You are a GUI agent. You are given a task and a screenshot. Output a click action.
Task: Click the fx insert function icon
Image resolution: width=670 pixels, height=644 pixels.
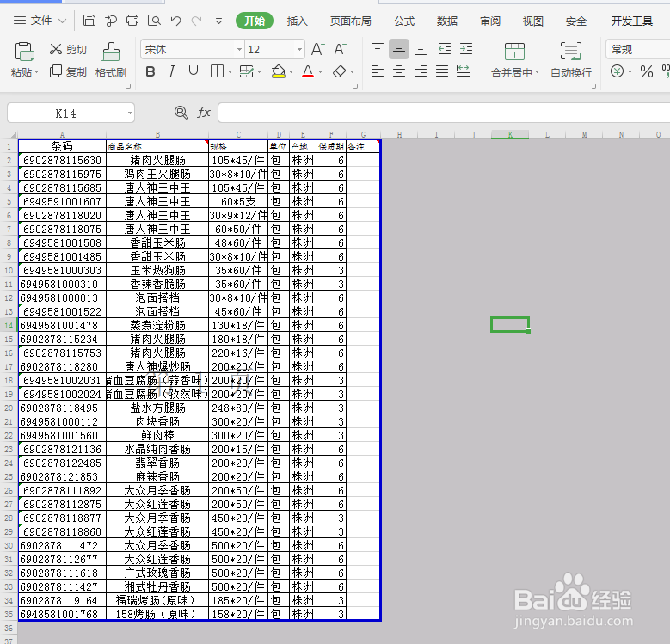pyautogui.click(x=204, y=113)
